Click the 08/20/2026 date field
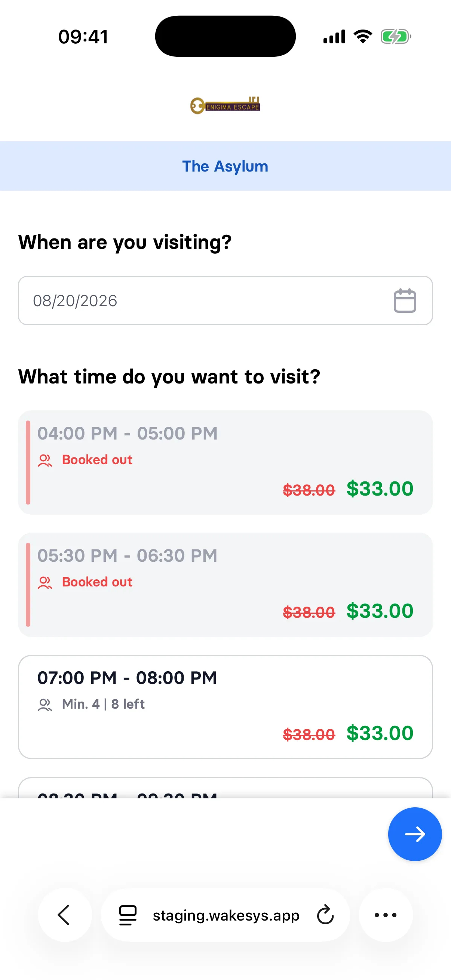This screenshot has width=451, height=980. (225, 301)
